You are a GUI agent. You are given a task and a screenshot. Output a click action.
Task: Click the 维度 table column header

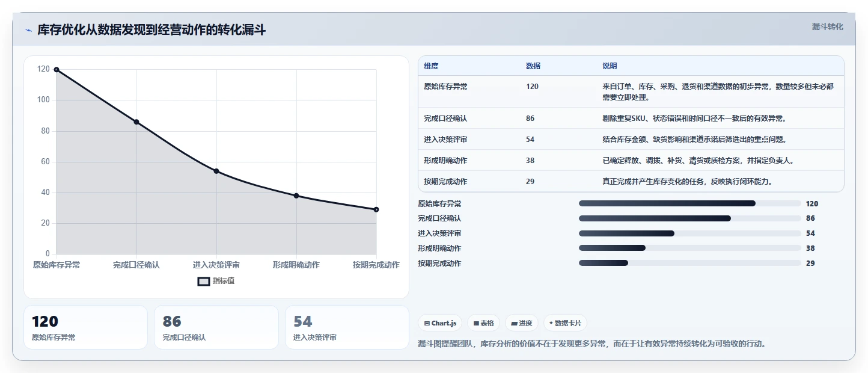(x=431, y=66)
